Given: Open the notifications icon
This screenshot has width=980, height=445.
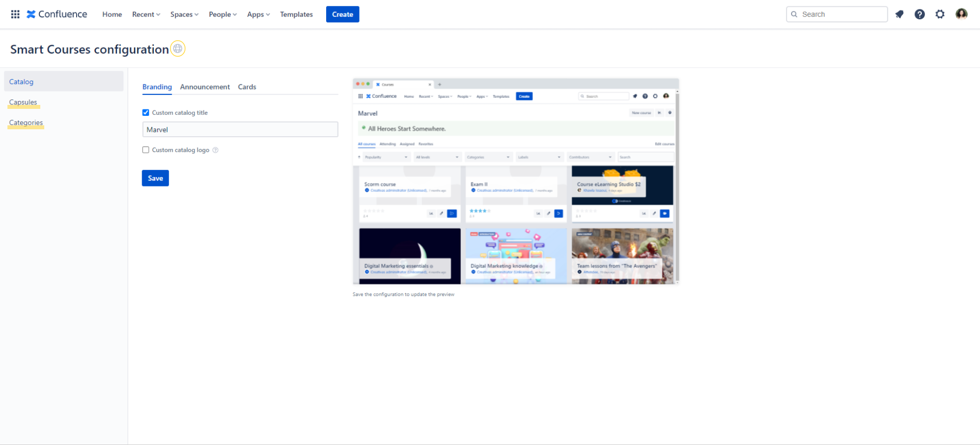Looking at the screenshot, I should [x=899, y=14].
